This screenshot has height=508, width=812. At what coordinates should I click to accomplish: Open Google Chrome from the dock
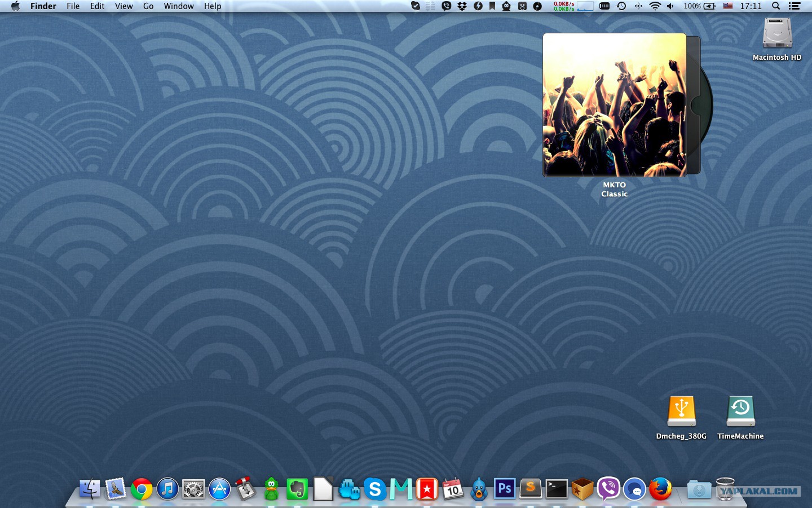(142, 489)
